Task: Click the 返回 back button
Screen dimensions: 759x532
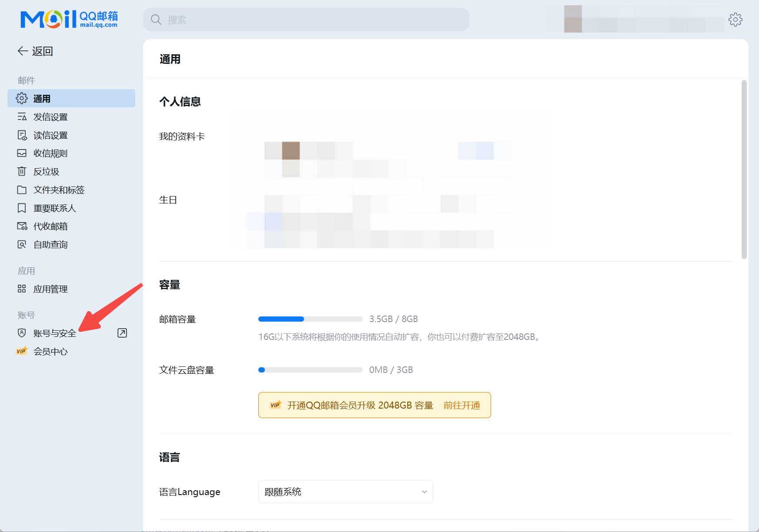Action: click(35, 51)
